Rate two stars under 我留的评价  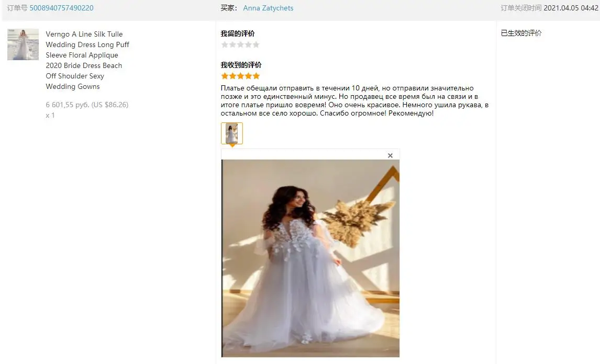point(232,45)
